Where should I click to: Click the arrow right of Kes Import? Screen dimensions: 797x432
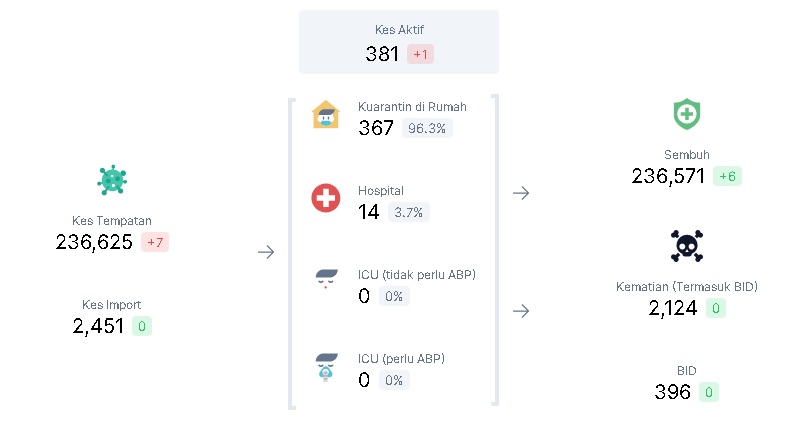click(266, 252)
